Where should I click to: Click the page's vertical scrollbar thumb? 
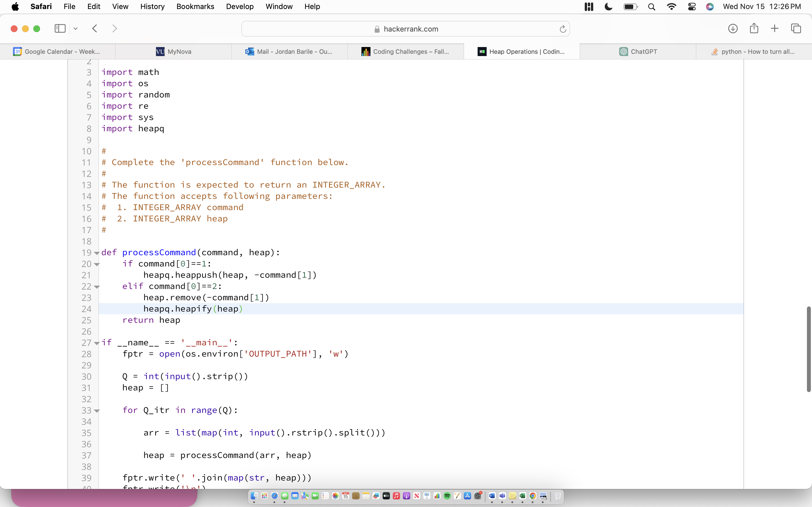click(808, 349)
